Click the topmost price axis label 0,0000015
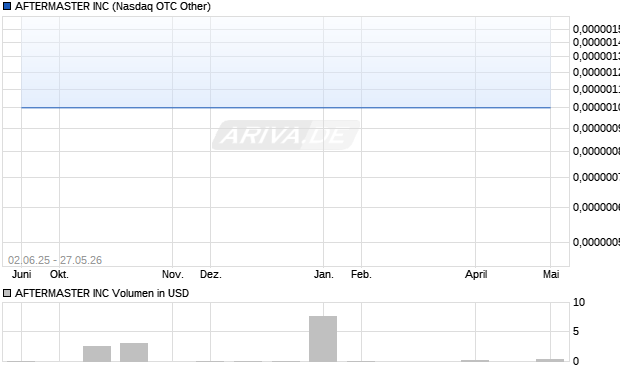Viewport: 620px width, 371px height. click(x=596, y=29)
